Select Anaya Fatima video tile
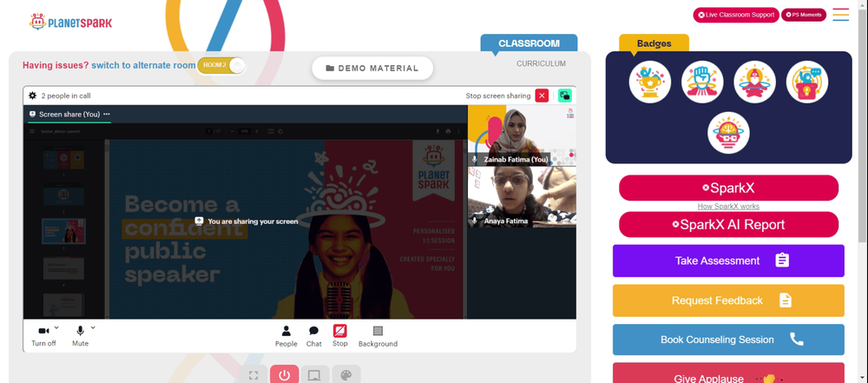Viewport: 868px width, 383px height. pos(522,197)
